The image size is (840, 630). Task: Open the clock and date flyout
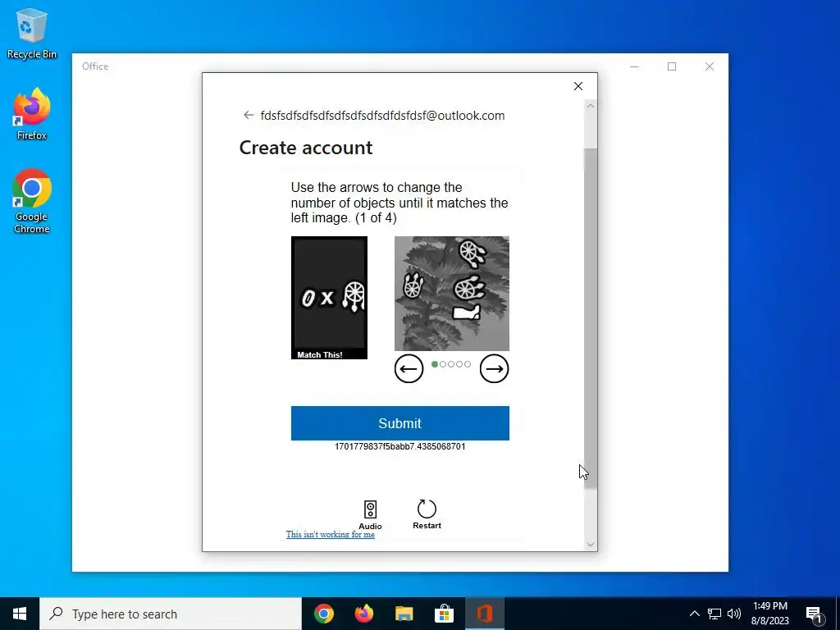click(769, 614)
